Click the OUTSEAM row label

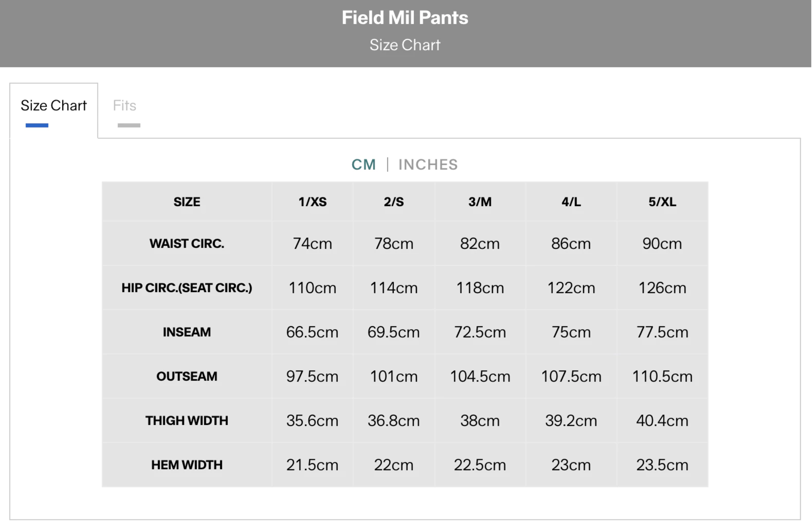tap(187, 376)
